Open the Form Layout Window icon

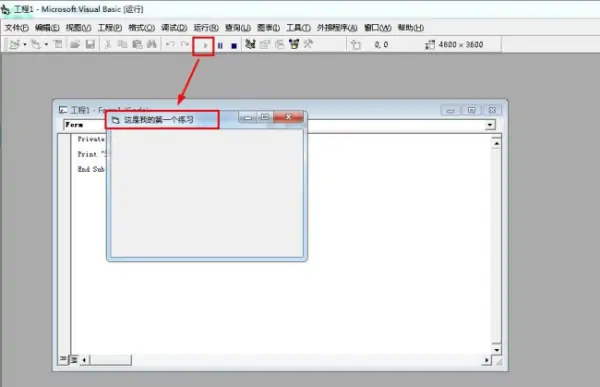[280, 44]
